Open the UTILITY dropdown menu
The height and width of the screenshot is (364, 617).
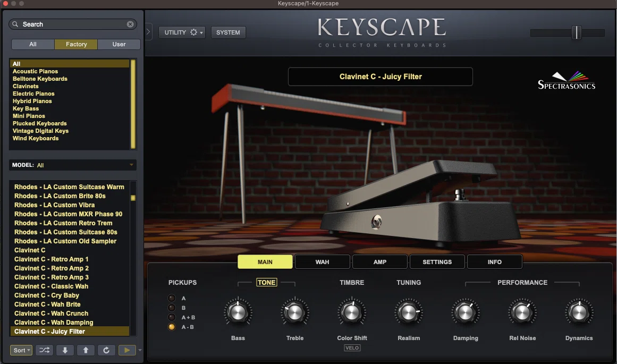point(182,32)
